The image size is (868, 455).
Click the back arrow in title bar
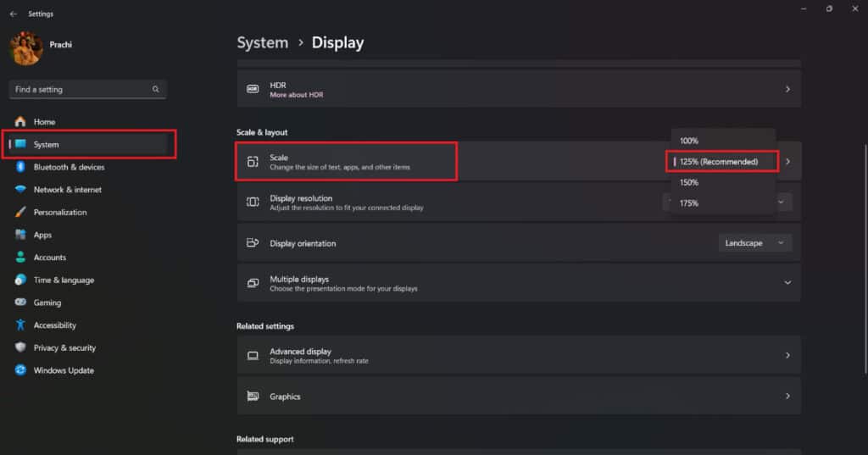13,14
